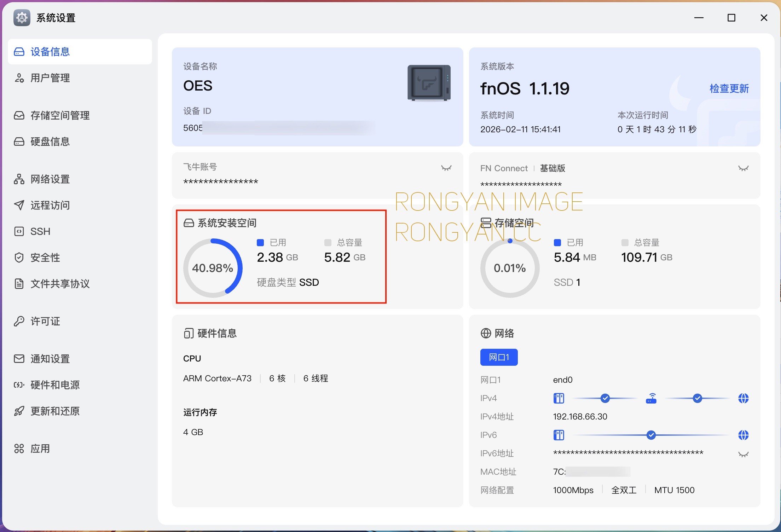
Task: Open 硬盘信息 in the sidebar
Action: (80, 141)
